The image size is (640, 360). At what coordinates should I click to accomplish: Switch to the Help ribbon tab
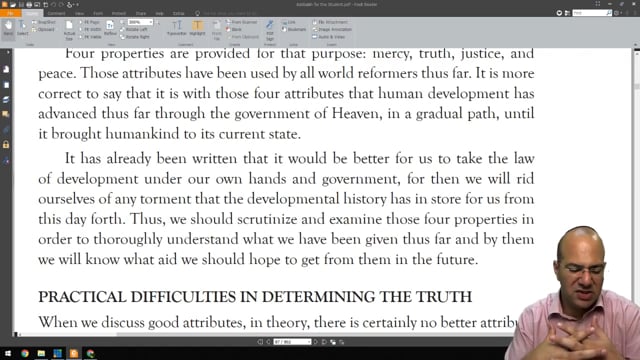click(x=160, y=13)
